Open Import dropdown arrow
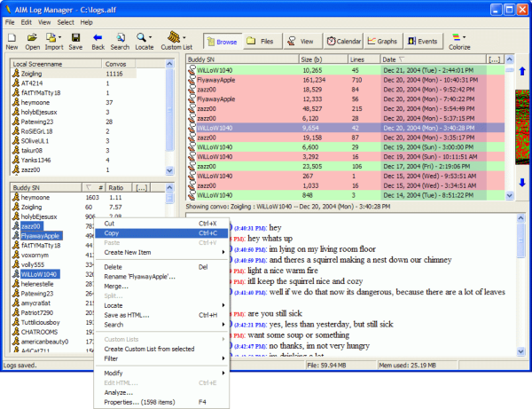Image resolution: width=532 pixels, height=409 pixels. (x=59, y=37)
